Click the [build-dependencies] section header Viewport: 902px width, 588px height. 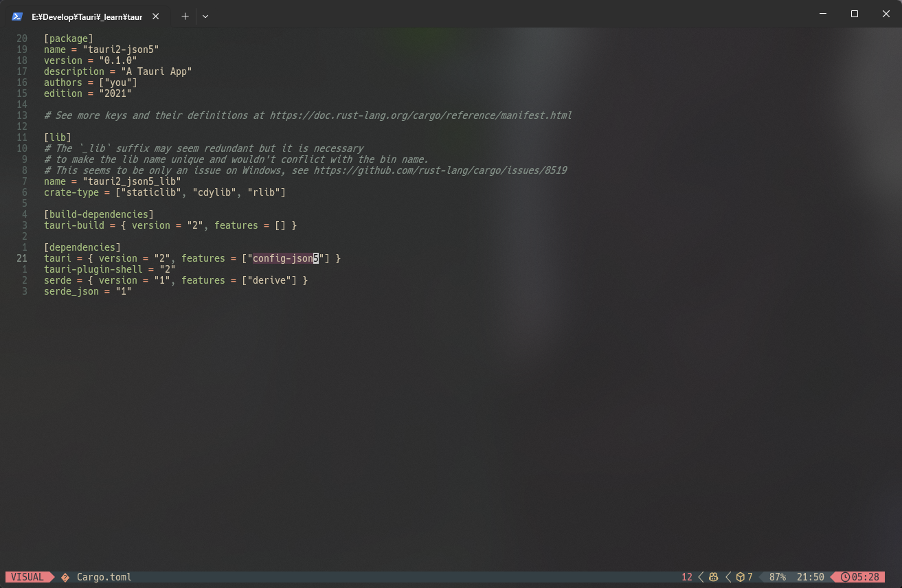click(99, 214)
